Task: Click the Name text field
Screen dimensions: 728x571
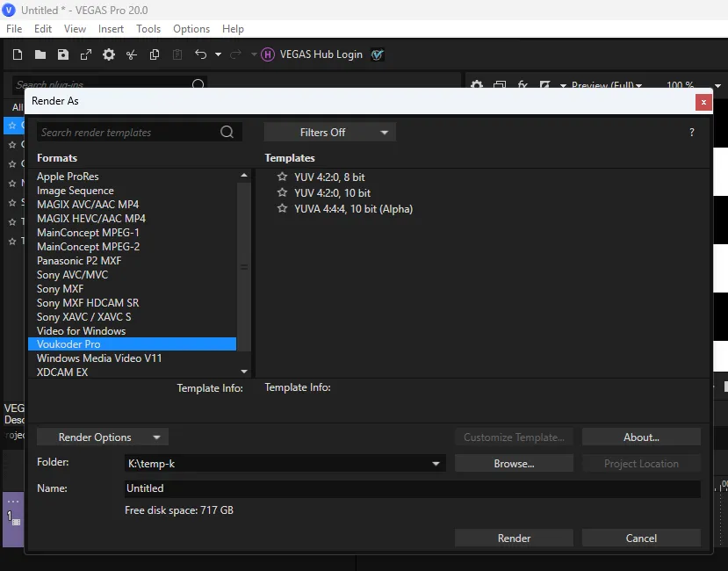Action: (x=412, y=488)
